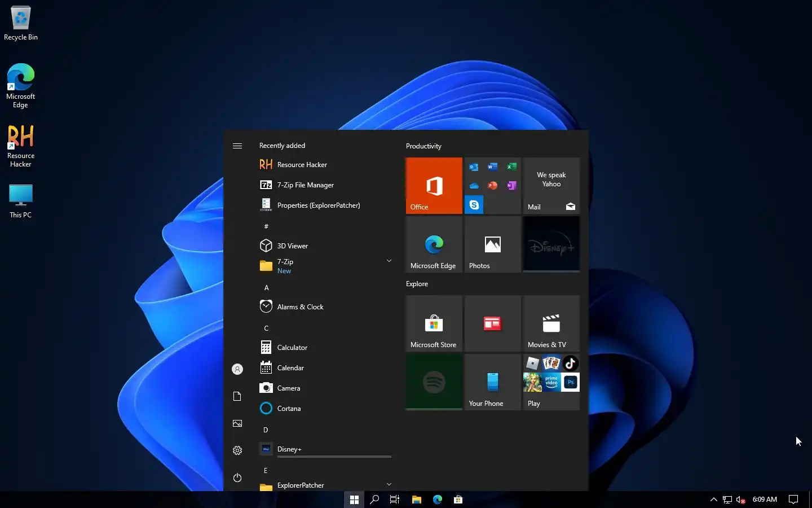The height and width of the screenshot is (508, 812).
Task: Click the 6:09 AM taskbar clock
Action: tap(765, 500)
